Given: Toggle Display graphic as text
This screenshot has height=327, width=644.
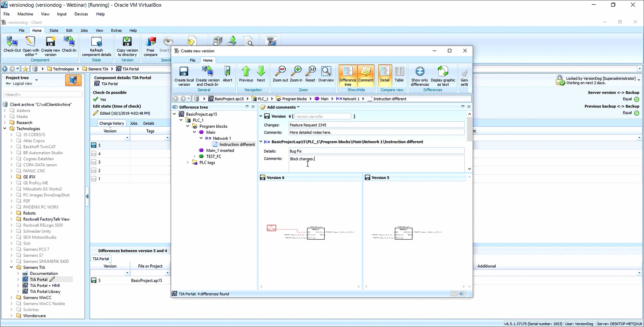Looking at the screenshot, I should point(443,76).
